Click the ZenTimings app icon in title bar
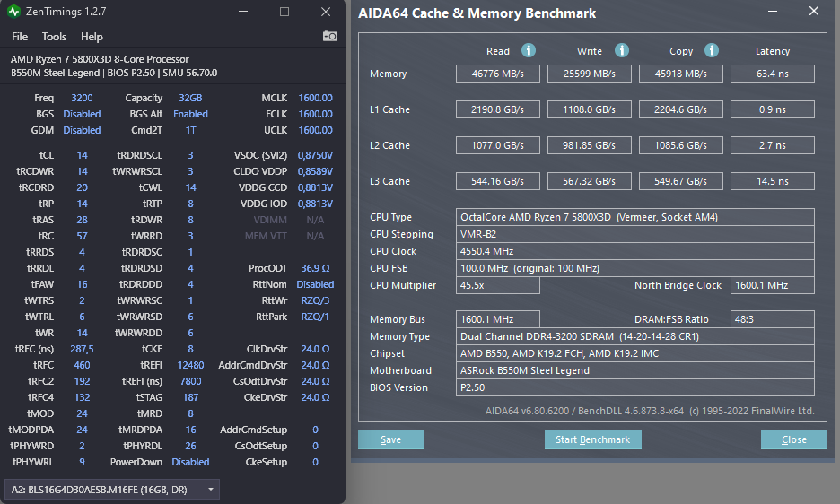This screenshot has height=504, width=840. click(x=14, y=12)
